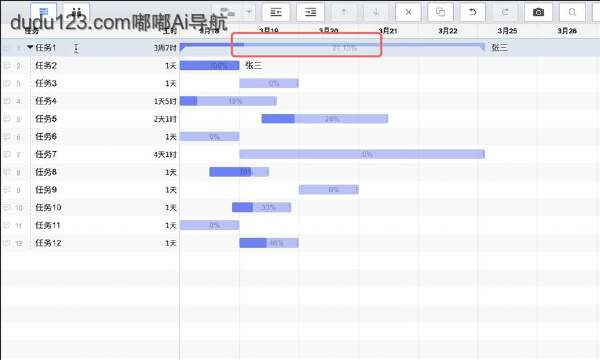
Task: Open the comment icon on row 2
Action: 7,65
